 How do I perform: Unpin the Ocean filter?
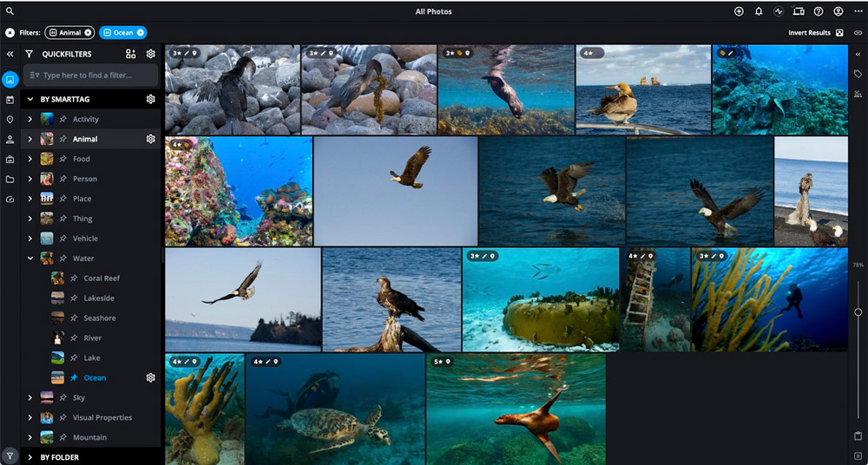pyautogui.click(x=75, y=378)
